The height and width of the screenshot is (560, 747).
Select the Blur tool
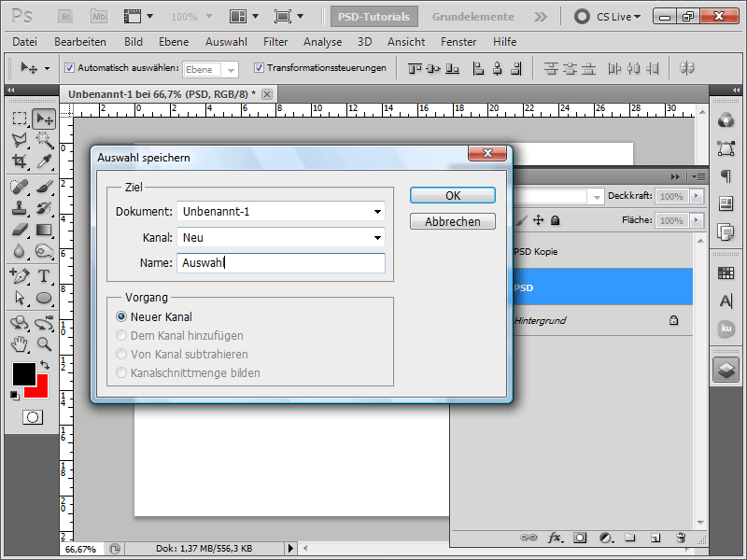click(20, 251)
